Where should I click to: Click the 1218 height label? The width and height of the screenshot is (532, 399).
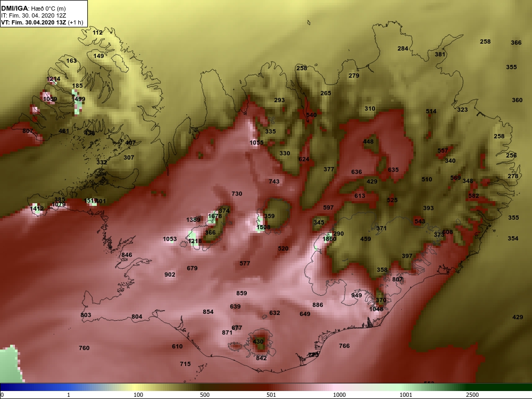point(195,241)
